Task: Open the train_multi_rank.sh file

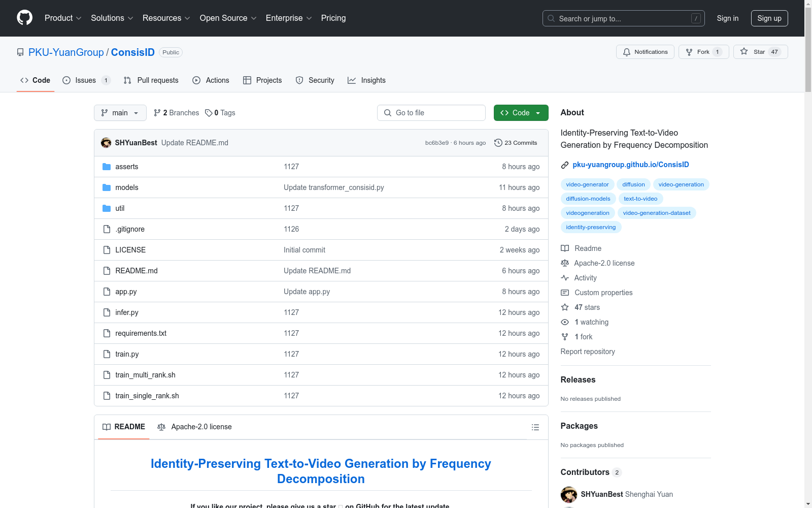Action: (145, 375)
